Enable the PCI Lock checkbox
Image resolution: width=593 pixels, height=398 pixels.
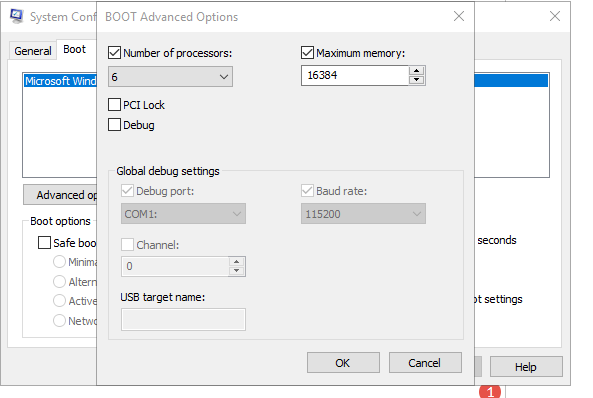click(x=114, y=104)
